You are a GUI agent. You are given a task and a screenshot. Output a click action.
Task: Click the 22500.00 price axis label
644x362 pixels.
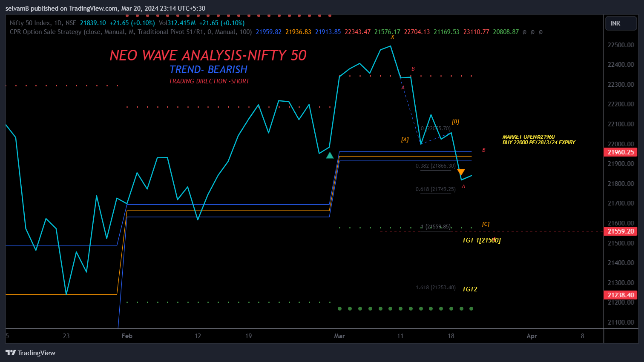pos(621,45)
